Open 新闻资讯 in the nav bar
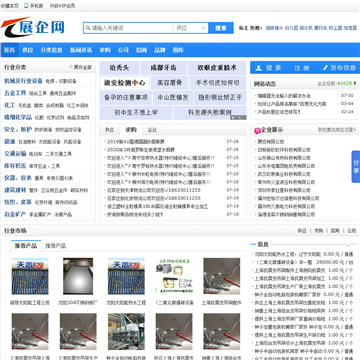Screen dimensions: 360x360 click(x=81, y=50)
